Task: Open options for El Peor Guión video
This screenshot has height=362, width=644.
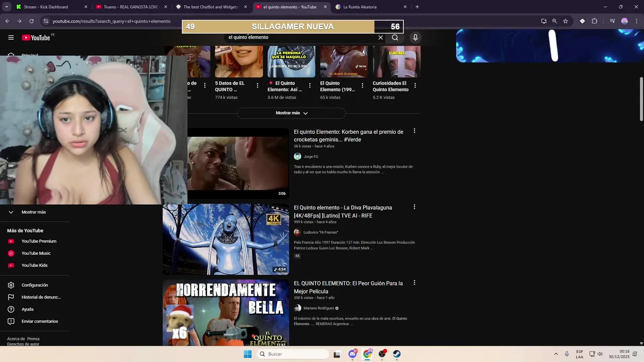Action: (415, 283)
